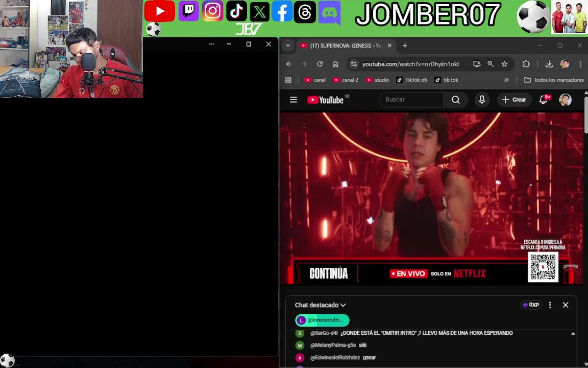588x368 pixels.
Task: Open the 'canal' bookmark
Action: click(x=315, y=80)
